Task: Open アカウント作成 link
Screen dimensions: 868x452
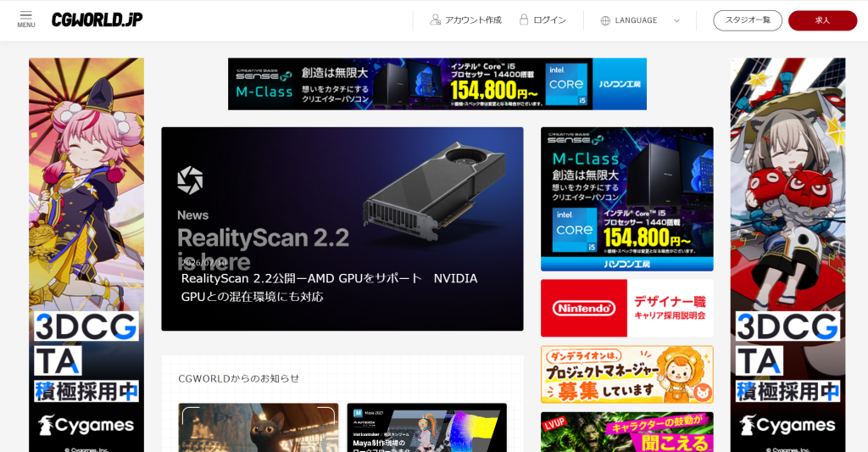Action: point(473,20)
